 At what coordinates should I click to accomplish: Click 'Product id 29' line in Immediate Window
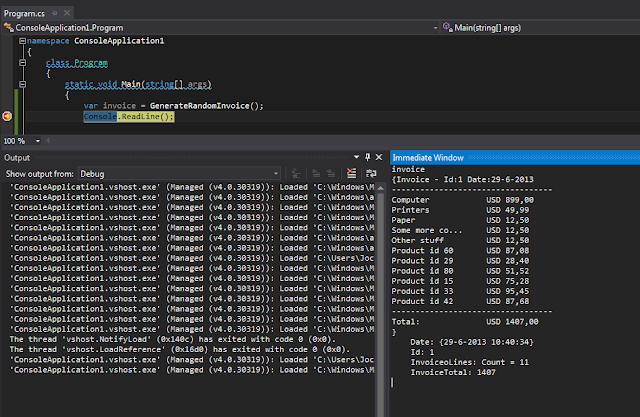(x=460, y=261)
